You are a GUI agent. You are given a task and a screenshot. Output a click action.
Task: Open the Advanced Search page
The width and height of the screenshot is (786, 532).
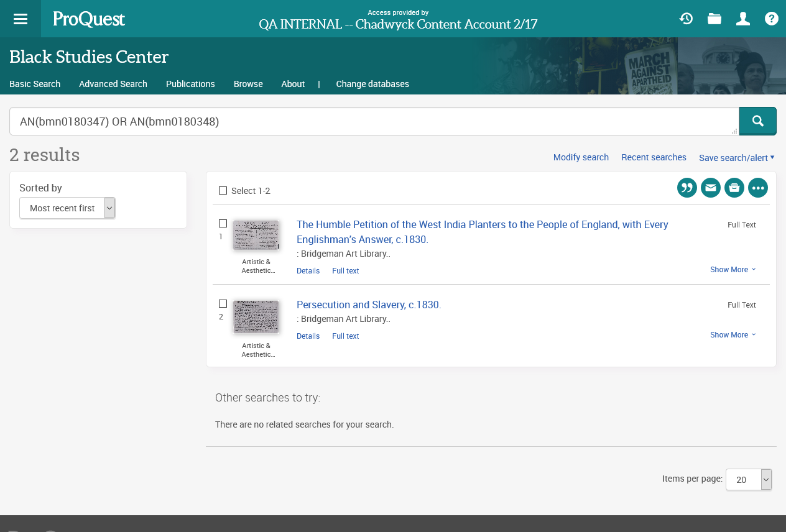click(113, 84)
